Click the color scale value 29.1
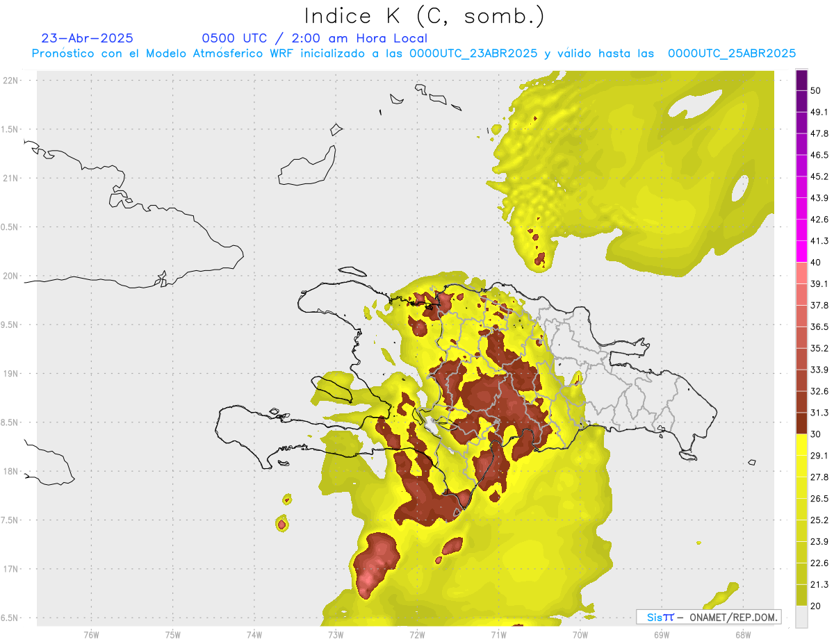The image size is (834, 644). (819, 456)
